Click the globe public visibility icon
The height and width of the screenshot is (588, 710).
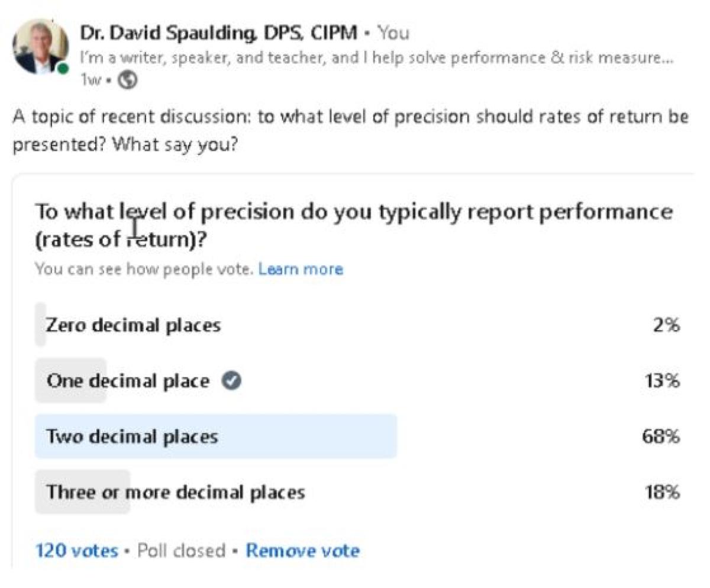(127, 81)
